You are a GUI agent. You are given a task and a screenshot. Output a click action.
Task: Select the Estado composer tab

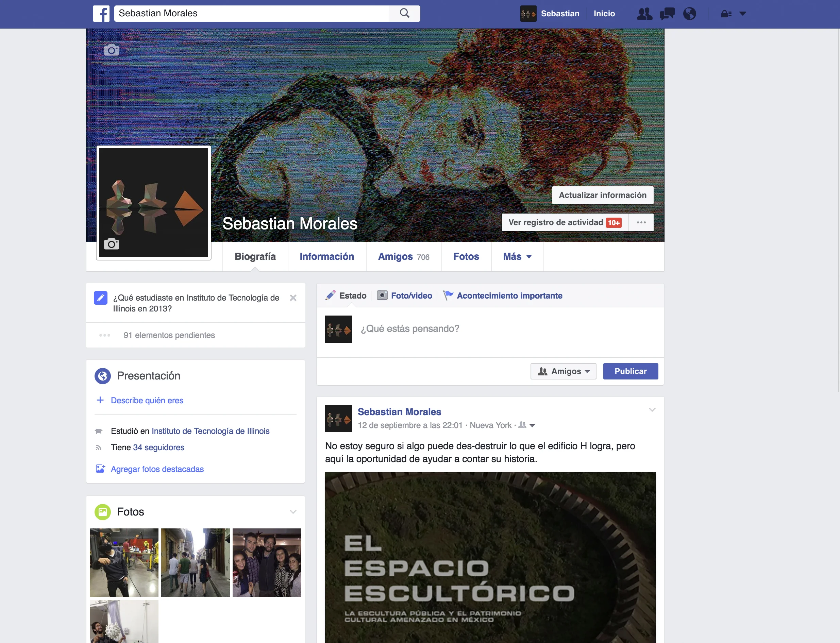(346, 295)
